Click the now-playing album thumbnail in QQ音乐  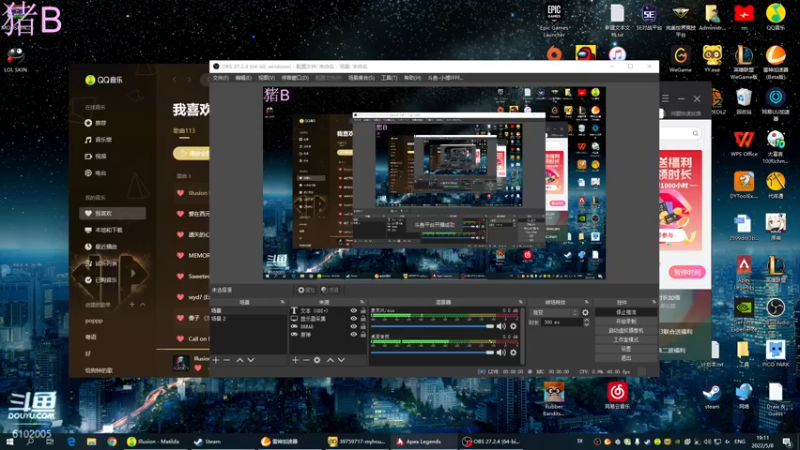click(181, 362)
